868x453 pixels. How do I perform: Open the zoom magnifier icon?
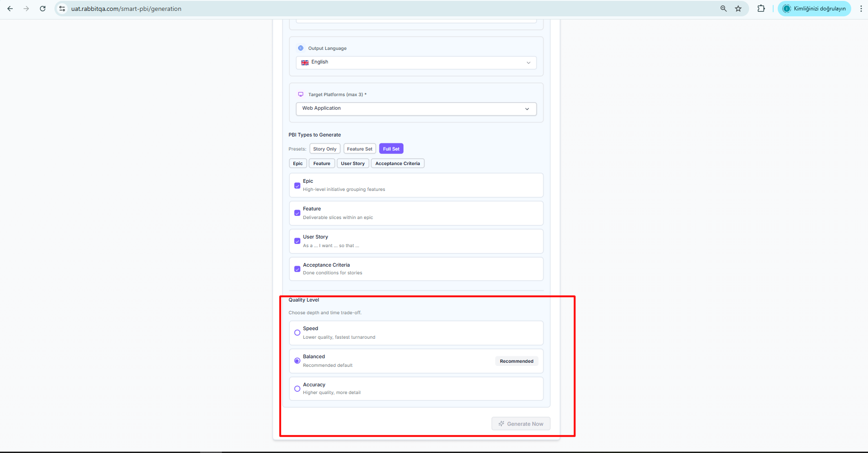pyautogui.click(x=724, y=9)
